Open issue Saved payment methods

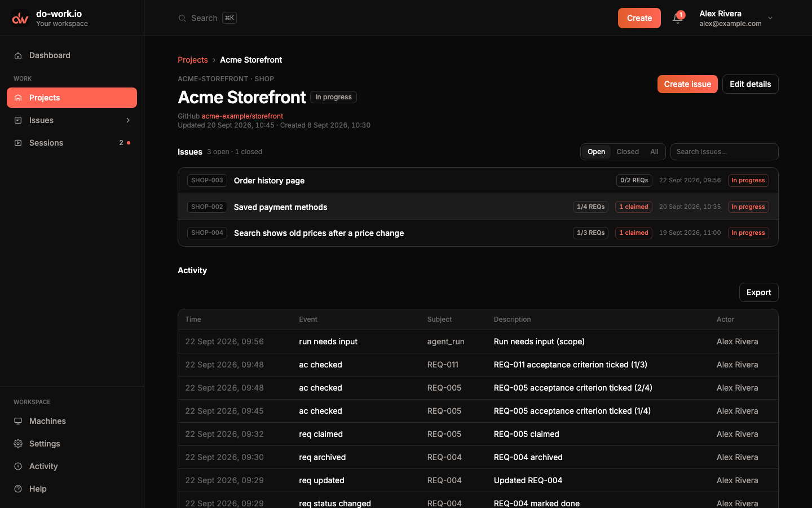(x=478, y=207)
